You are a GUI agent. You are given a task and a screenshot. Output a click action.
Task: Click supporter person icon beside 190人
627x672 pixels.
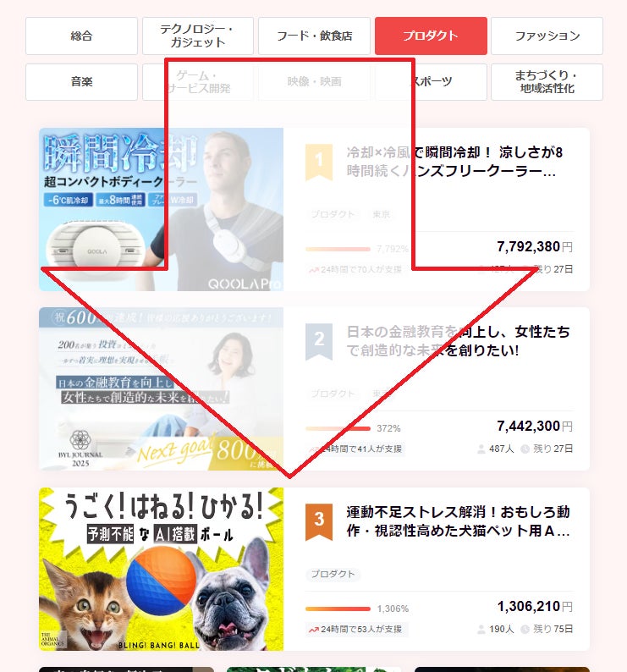[481, 629]
